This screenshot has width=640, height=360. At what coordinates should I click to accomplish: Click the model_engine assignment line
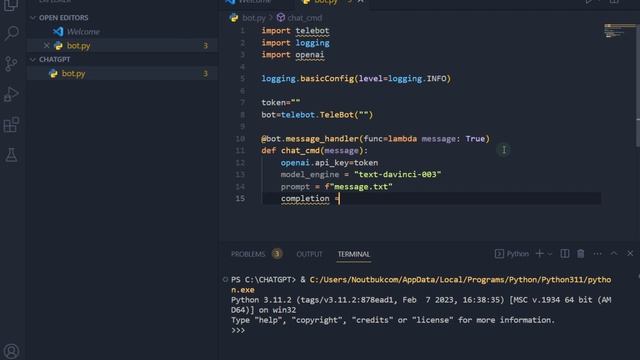(361, 175)
